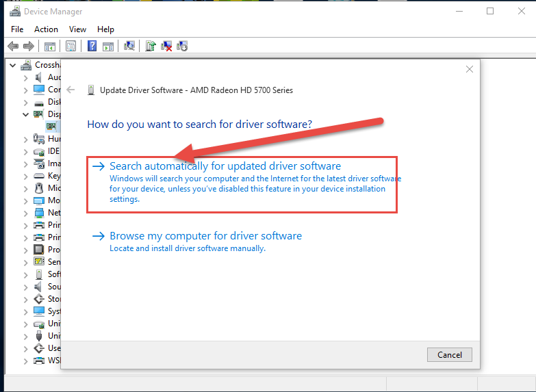The height and width of the screenshot is (392, 536).
Task: Expand the Key category chevron
Action: click(x=25, y=177)
